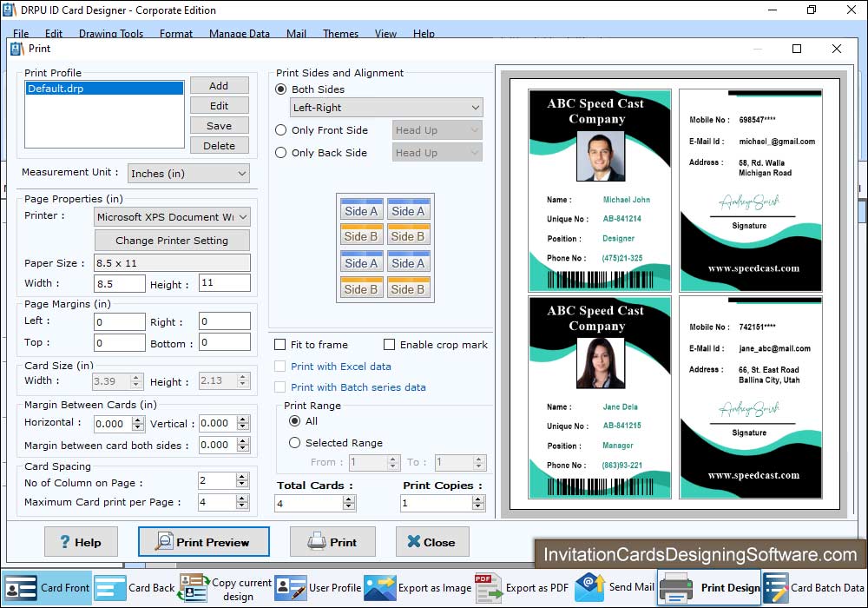Adjust No of Column on Page stepper
Image resolution: width=868 pixels, height=608 pixels.
242,480
